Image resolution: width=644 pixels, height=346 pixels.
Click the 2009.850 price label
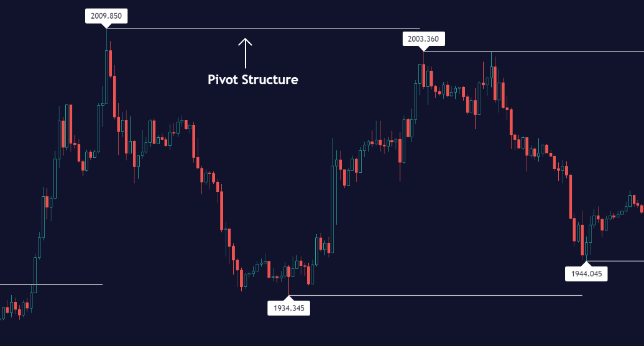click(x=106, y=17)
